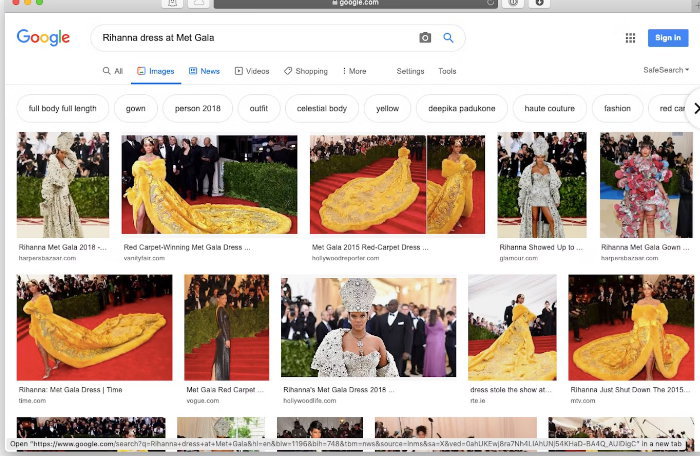
Task: Click the vanityfair.com source text
Action: pos(144,258)
